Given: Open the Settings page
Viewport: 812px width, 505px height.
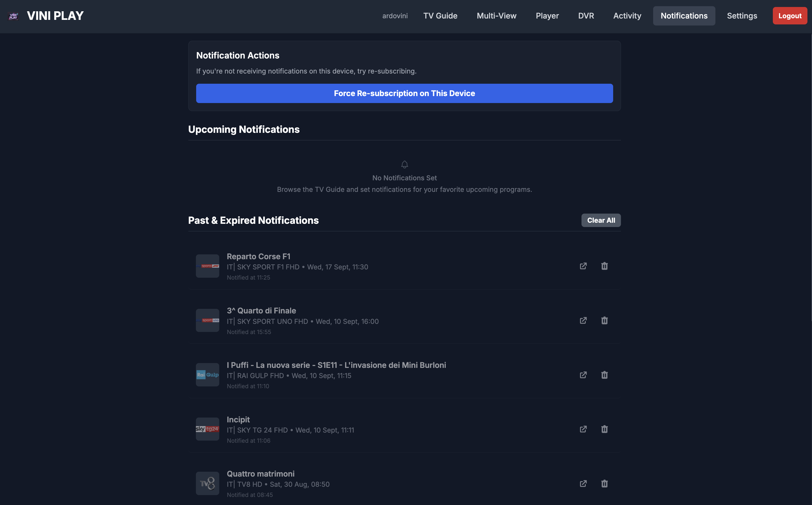Looking at the screenshot, I should click(x=742, y=16).
